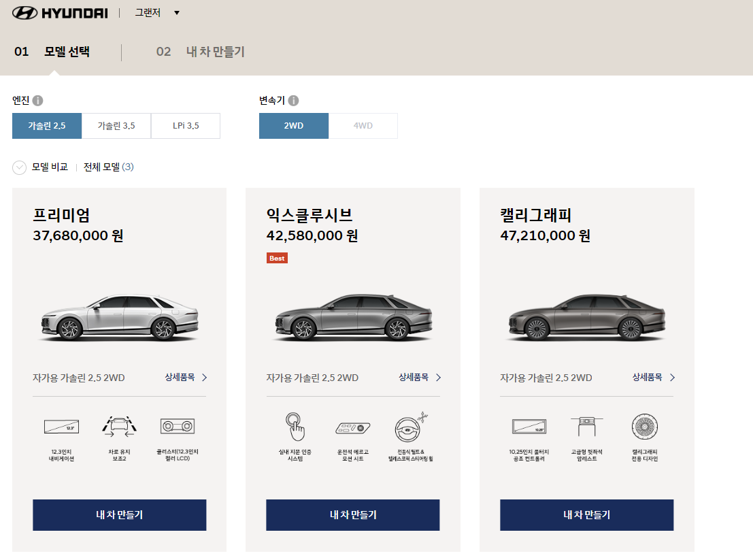Click the grey 익스클루시브 car image
This screenshot has height=560, width=753.
pos(354,318)
